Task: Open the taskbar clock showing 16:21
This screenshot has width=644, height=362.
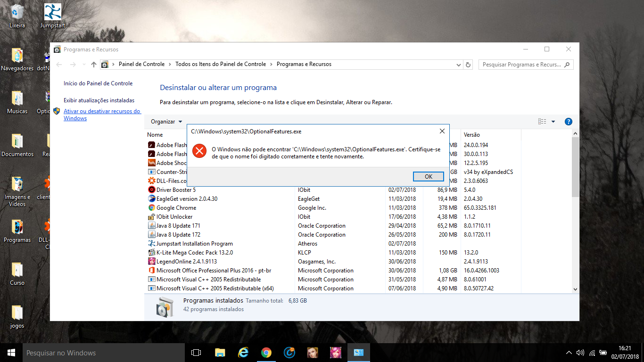Action: point(625,353)
